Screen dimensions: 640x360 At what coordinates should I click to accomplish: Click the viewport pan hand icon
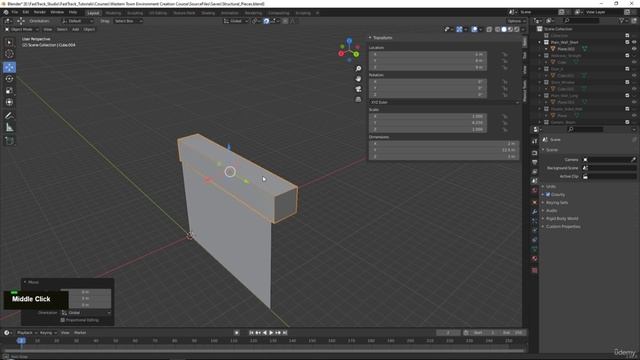[358, 79]
